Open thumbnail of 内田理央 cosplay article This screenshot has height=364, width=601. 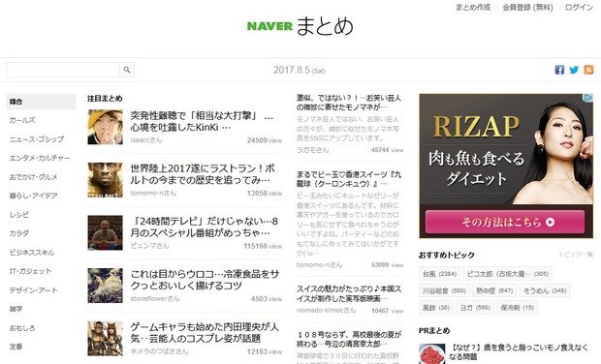[105, 339]
